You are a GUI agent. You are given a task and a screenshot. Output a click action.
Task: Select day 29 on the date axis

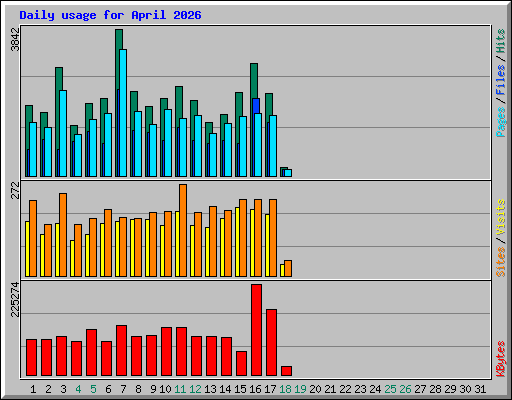(450, 389)
